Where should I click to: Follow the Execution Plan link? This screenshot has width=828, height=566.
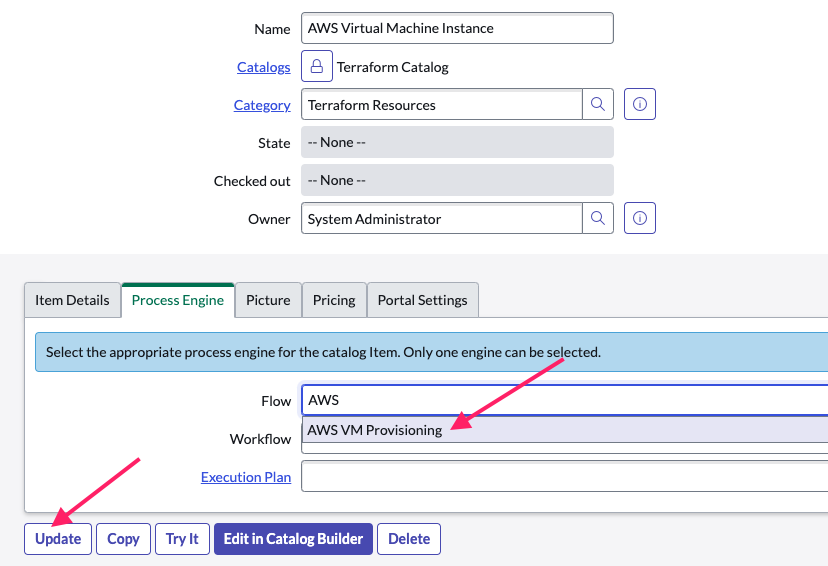click(x=246, y=477)
